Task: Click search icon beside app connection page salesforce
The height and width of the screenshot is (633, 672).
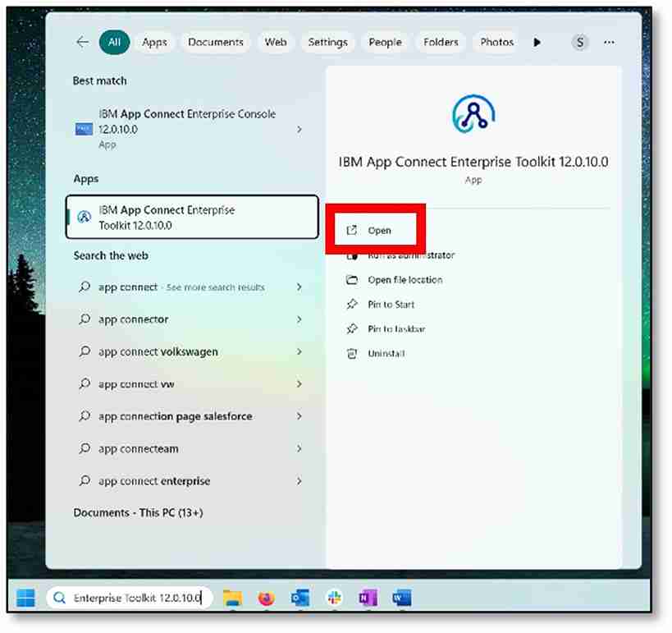Action: coord(85,415)
